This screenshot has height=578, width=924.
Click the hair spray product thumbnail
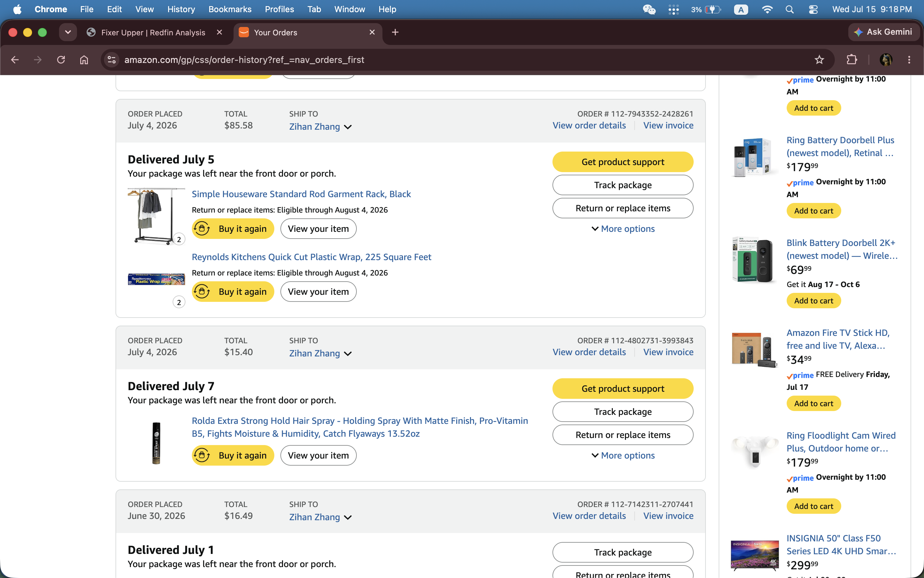(x=156, y=443)
